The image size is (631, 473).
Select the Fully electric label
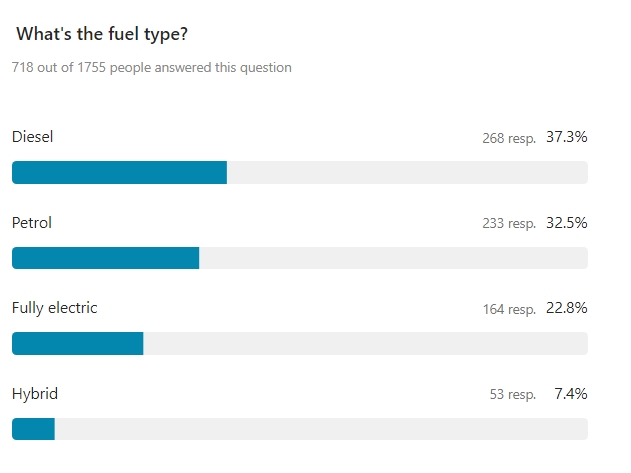click(x=55, y=308)
